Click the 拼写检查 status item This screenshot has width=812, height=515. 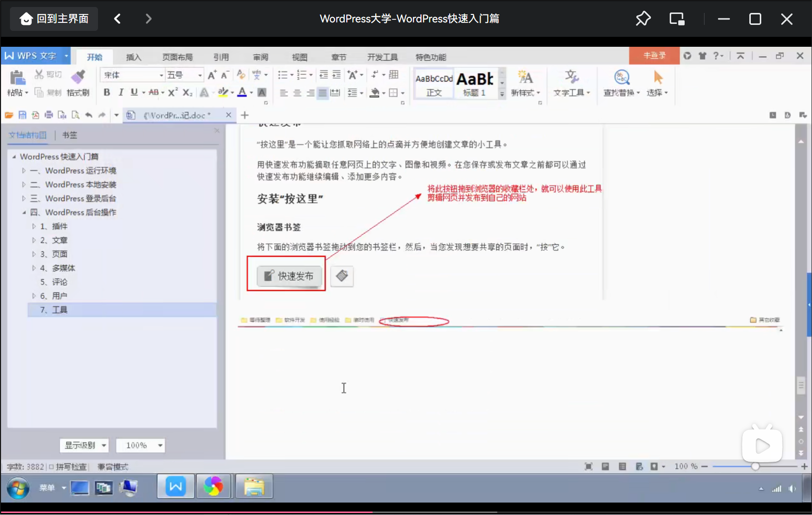(x=67, y=467)
